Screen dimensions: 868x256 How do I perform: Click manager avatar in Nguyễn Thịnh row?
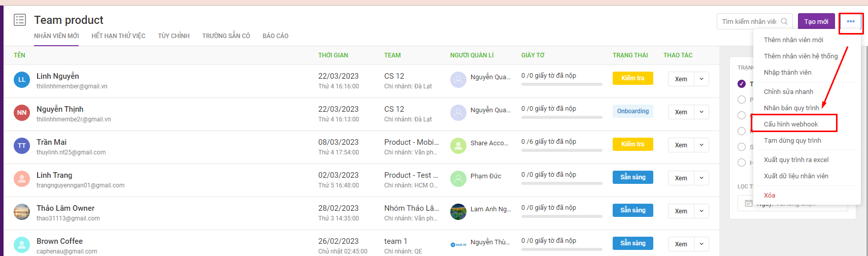[458, 113]
